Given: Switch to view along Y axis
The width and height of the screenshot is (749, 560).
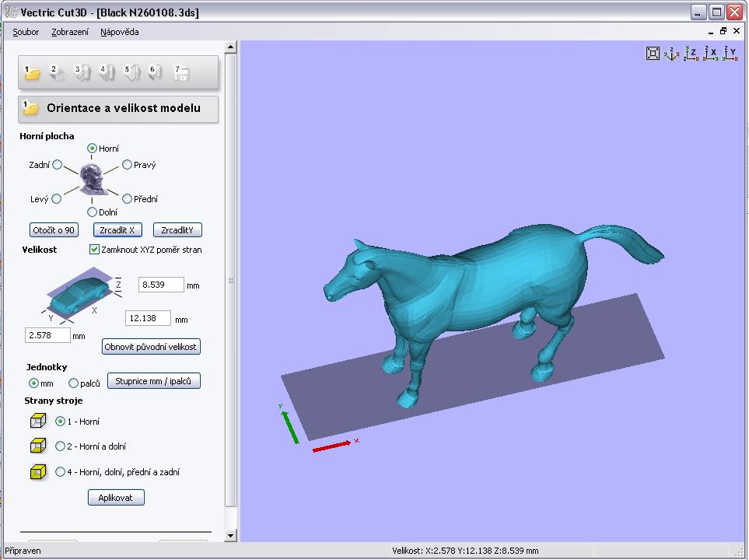Looking at the screenshot, I should 730,54.
